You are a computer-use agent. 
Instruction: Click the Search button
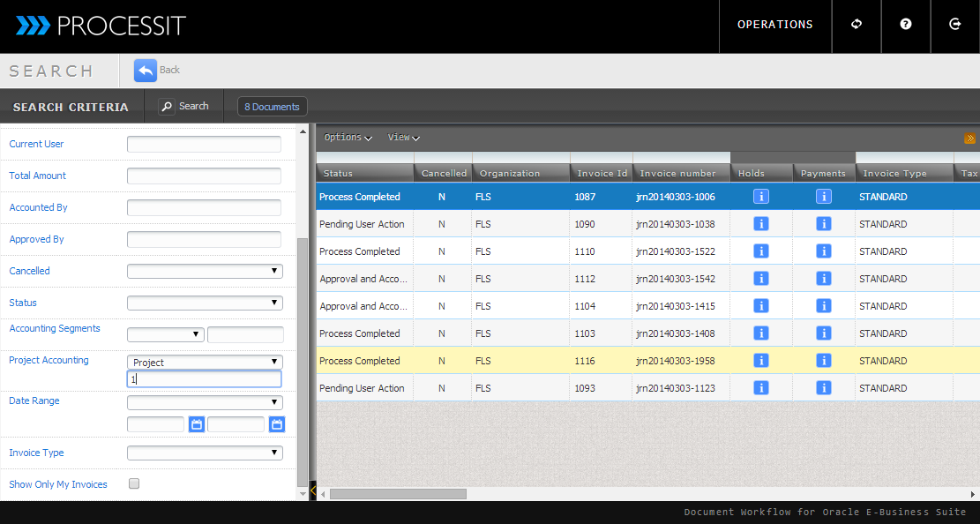click(x=184, y=107)
